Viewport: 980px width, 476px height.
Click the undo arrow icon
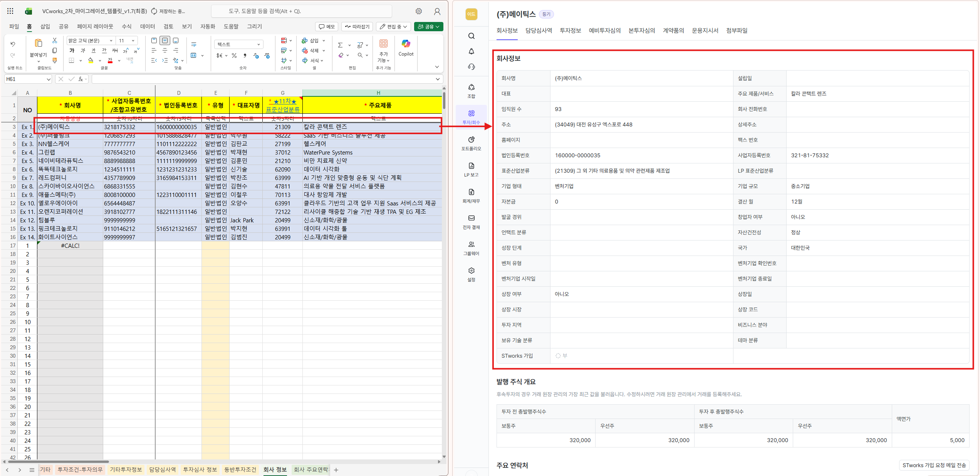point(13,44)
